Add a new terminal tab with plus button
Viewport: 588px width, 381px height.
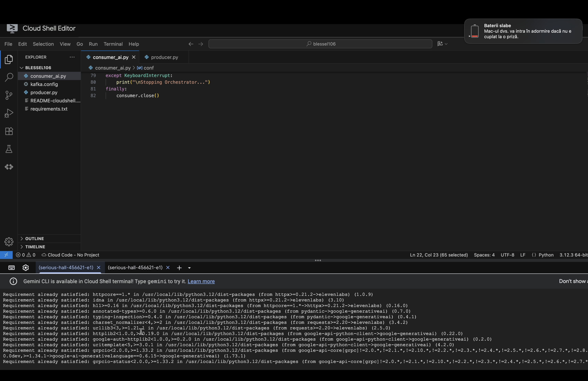click(179, 268)
